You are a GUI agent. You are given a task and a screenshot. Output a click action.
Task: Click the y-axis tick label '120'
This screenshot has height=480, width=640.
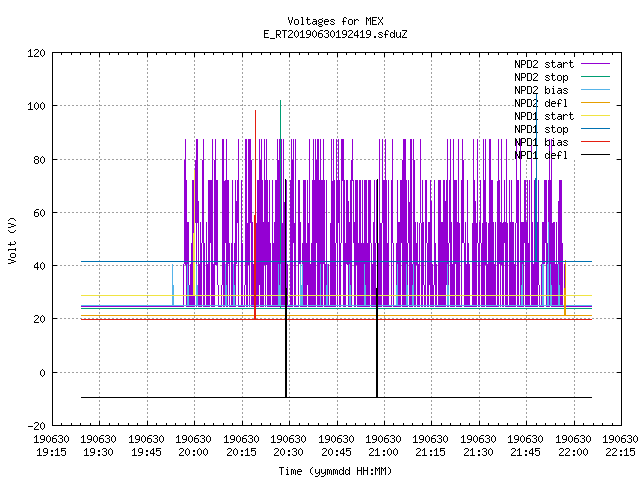pyautogui.click(x=36, y=53)
